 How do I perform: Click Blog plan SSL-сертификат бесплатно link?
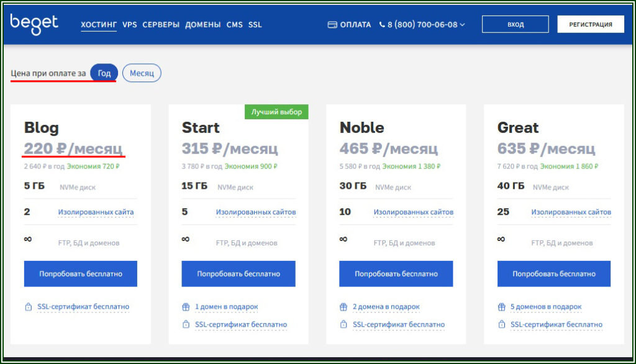(x=83, y=307)
